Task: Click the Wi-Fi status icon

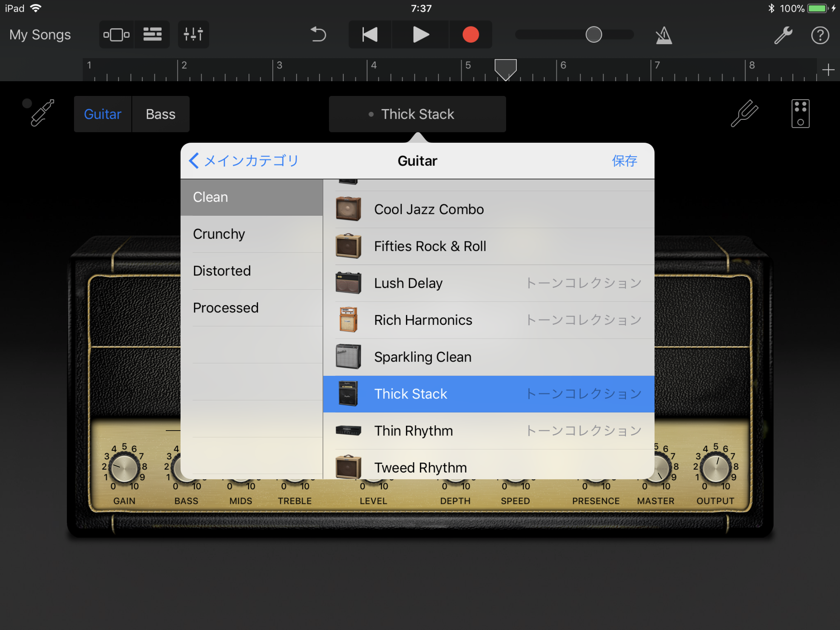Action: pos(36,8)
